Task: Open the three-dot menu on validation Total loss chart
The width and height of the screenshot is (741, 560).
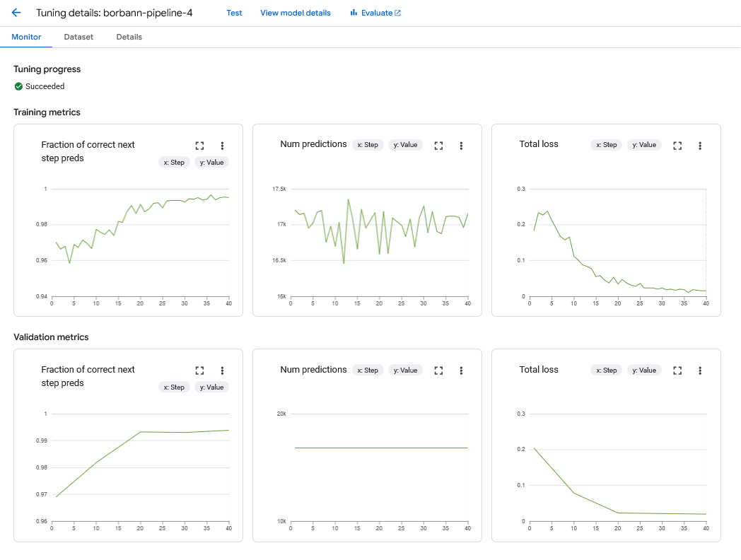Action: pos(700,370)
